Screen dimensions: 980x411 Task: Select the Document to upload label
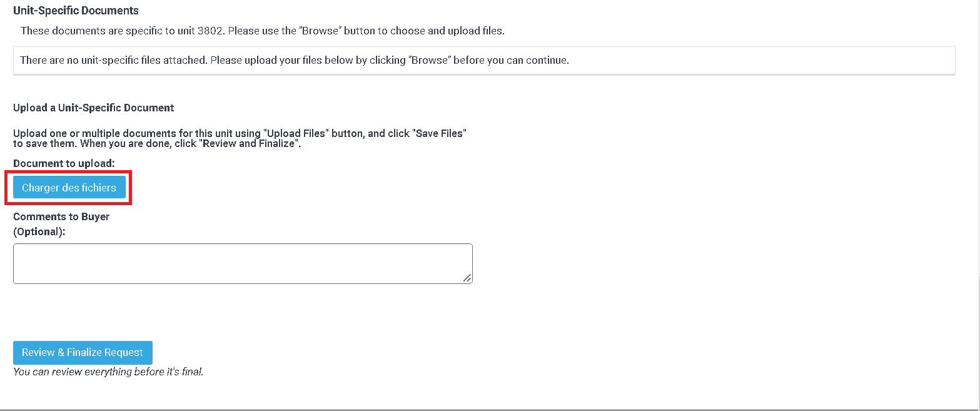[64, 163]
